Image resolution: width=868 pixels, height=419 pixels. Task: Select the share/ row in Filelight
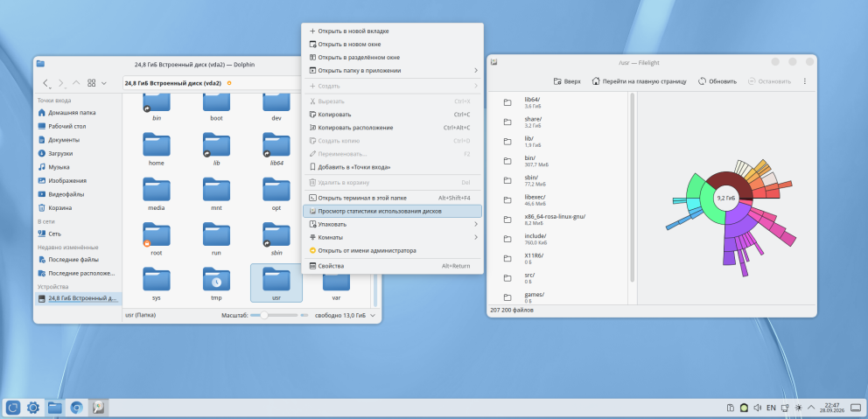click(558, 122)
